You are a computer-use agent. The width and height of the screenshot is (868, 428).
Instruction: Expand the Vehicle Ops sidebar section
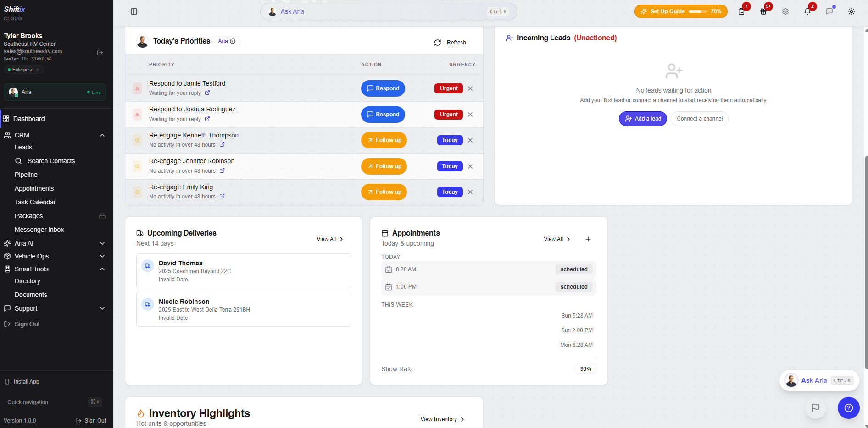(x=102, y=256)
